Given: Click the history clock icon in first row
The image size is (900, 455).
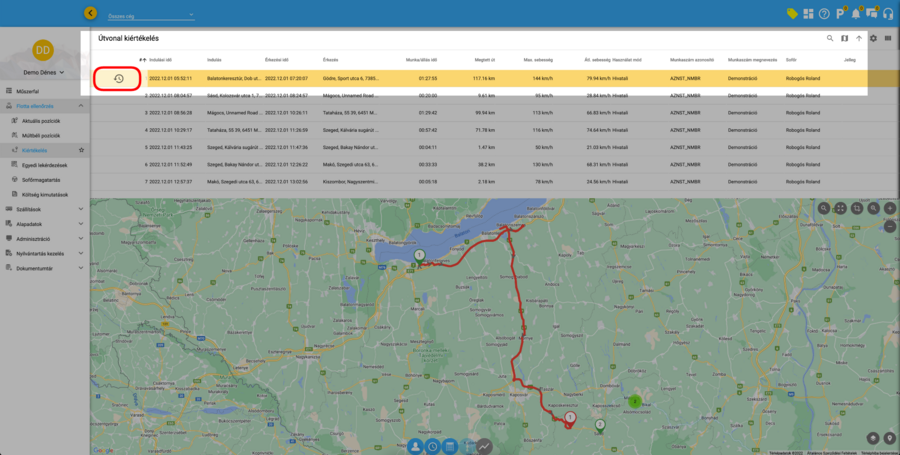Looking at the screenshot, I should [x=118, y=78].
